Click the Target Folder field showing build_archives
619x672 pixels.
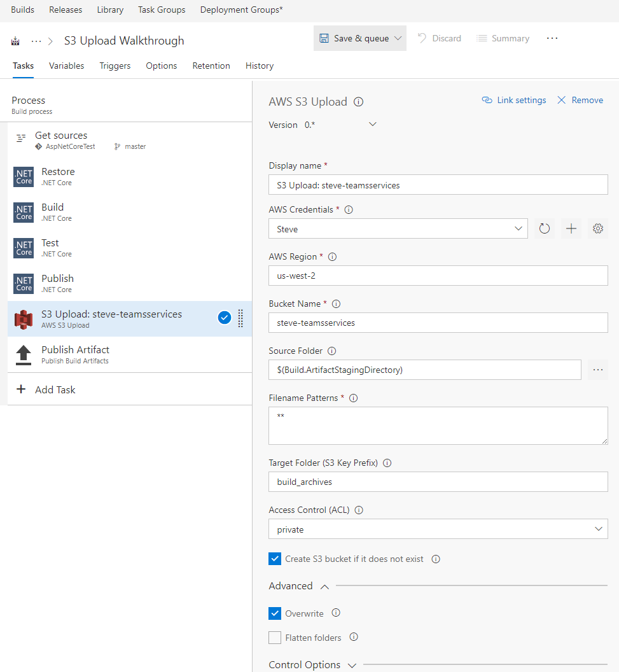438,482
